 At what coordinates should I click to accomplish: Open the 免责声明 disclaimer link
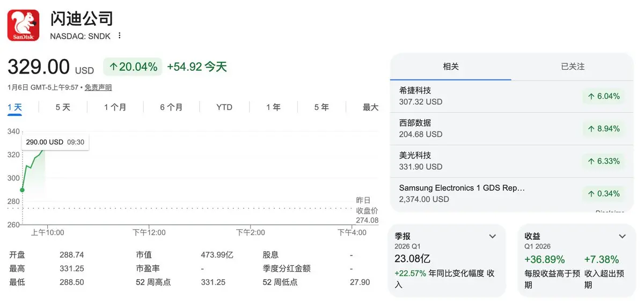coord(98,88)
